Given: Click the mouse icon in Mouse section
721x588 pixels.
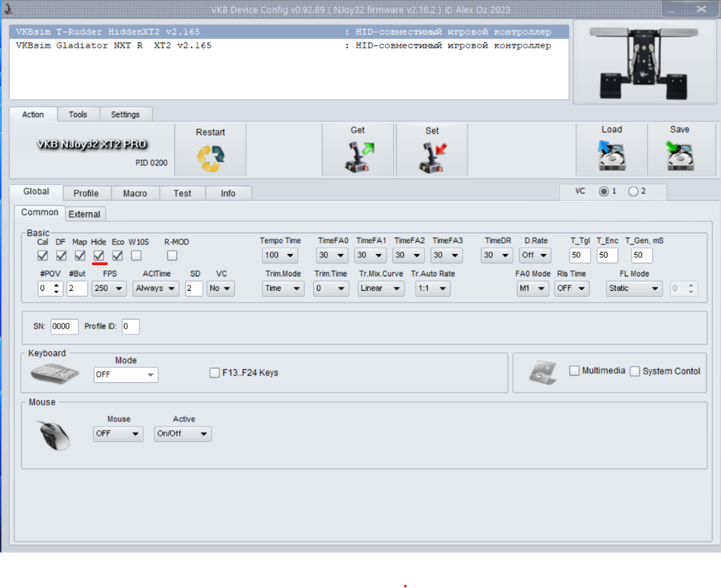Looking at the screenshot, I should point(54,434).
